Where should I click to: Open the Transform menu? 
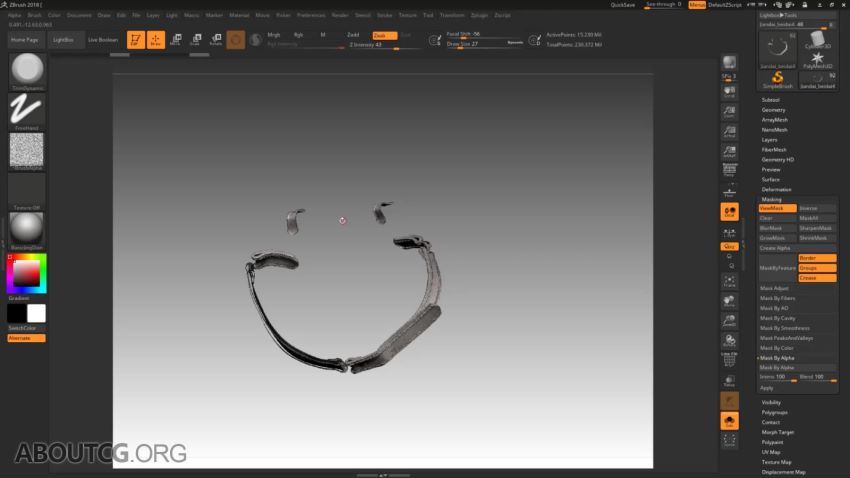[x=452, y=15]
